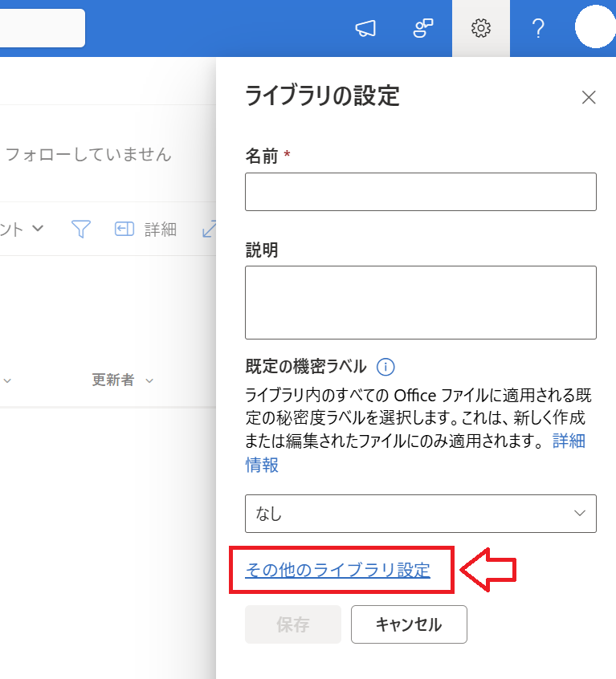Open the account profile avatar
This screenshot has width=616, height=679.
(595, 26)
